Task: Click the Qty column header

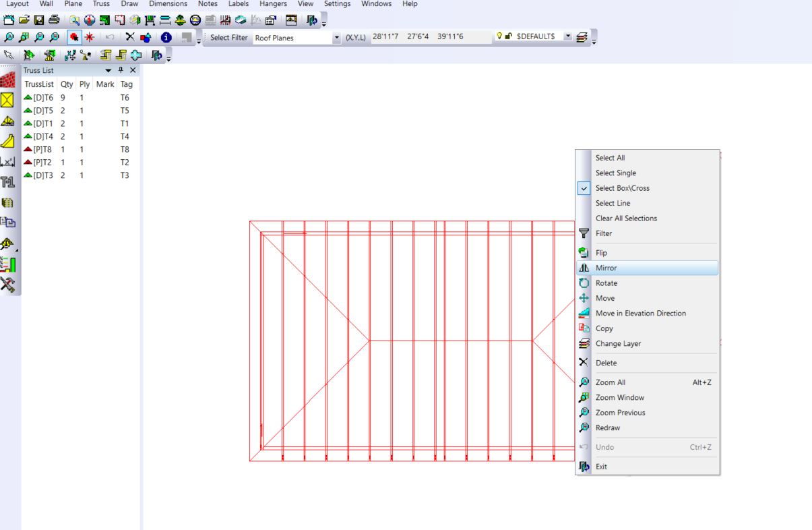Action: click(x=66, y=84)
